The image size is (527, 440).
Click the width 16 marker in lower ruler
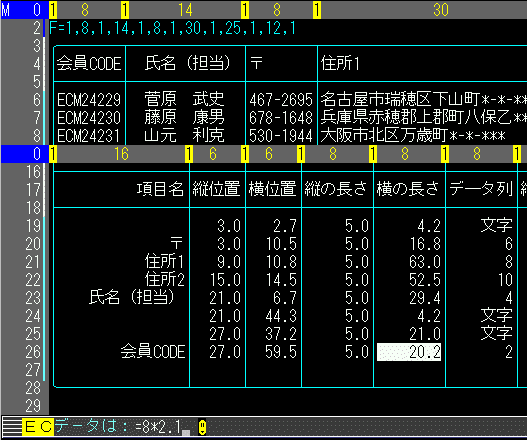(x=121, y=154)
